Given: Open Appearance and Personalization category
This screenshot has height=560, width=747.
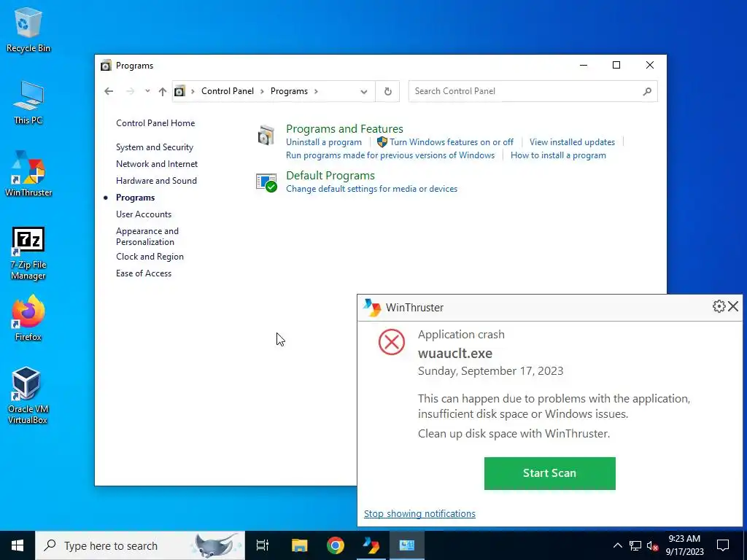Looking at the screenshot, I should click(x=147, y=236).
